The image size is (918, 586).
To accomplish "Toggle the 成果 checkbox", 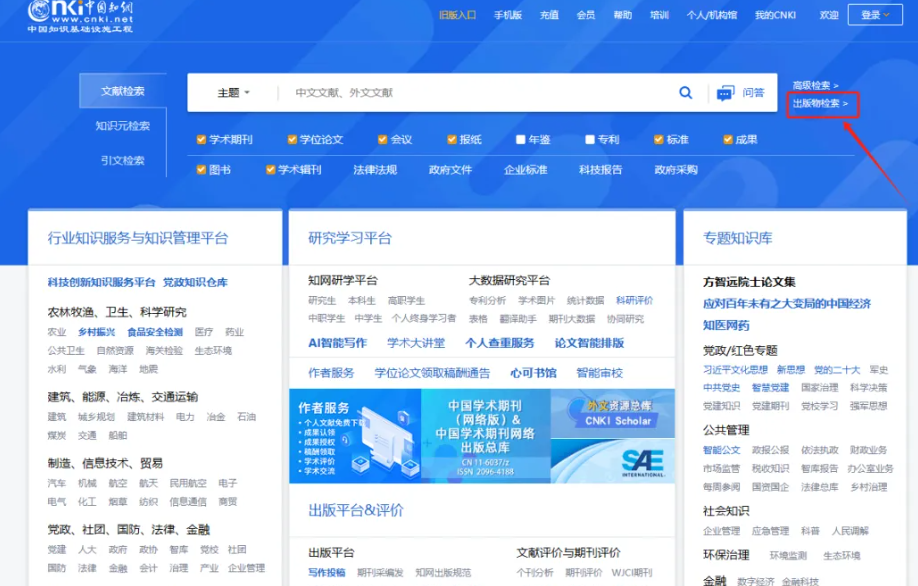I will click(728, 139).
